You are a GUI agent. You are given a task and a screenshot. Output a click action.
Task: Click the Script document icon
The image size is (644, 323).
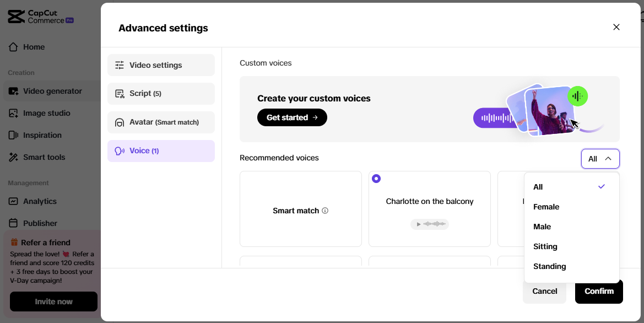(x=120, y=94)
